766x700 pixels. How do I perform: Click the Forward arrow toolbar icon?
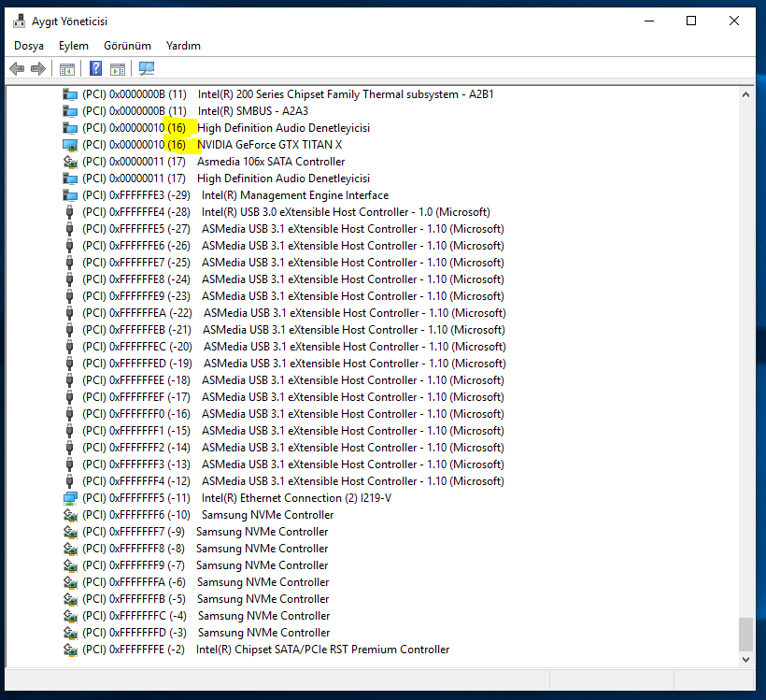pos(38,69)
